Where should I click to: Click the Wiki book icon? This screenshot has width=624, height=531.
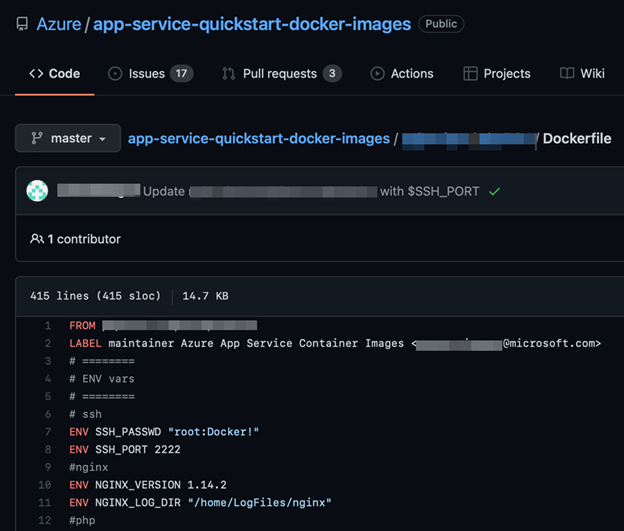point(567,73)
